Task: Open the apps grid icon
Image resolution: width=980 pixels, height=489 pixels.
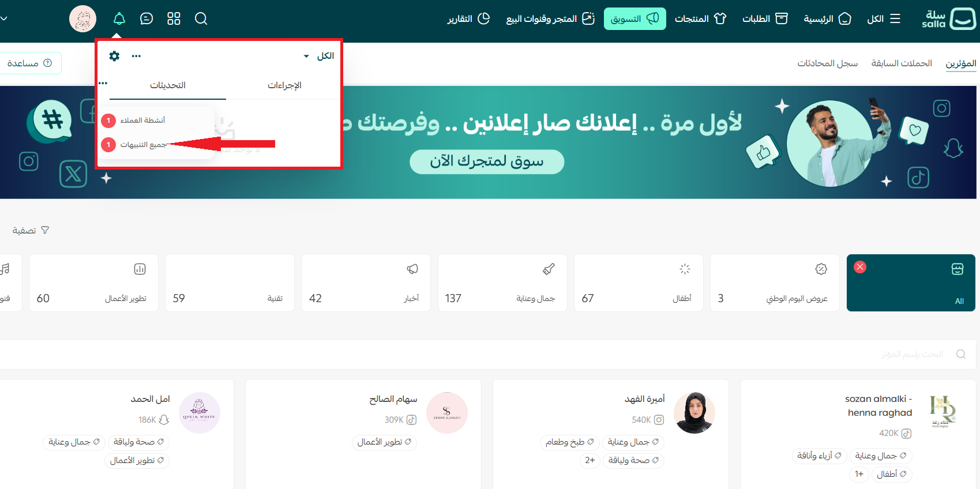Action: (x=174, y=19)
